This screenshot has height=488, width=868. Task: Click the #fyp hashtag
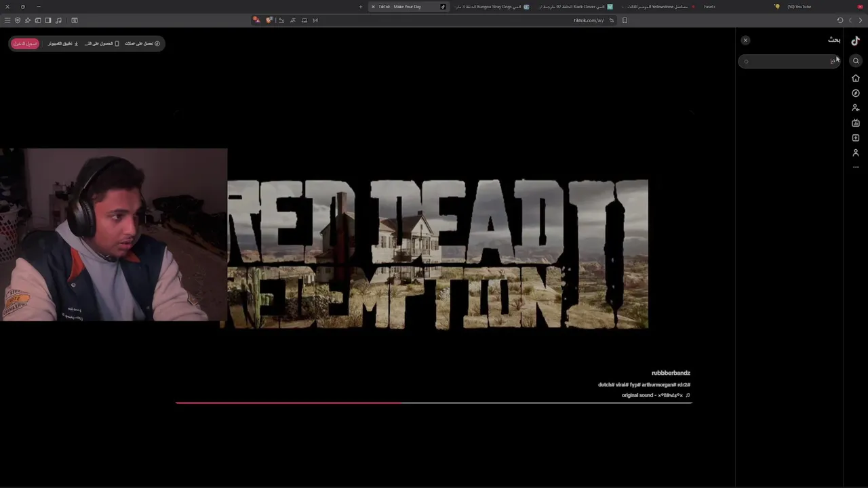(635, 384)
